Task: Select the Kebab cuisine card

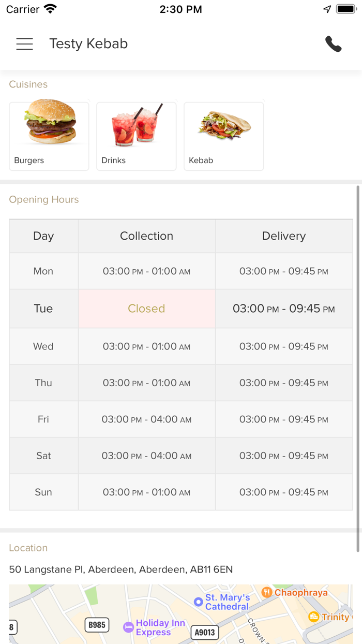Action: pyautogui.click(x=224, y=136)
